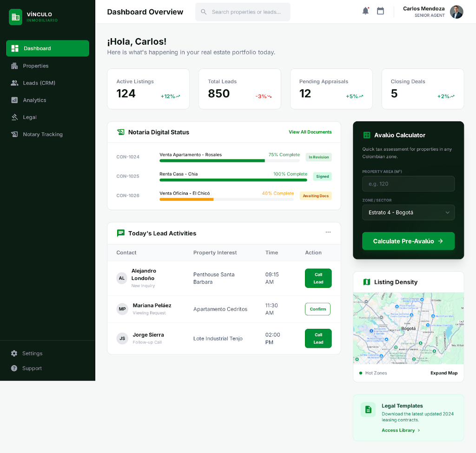Click the notifications bell icon

(365, 11)
